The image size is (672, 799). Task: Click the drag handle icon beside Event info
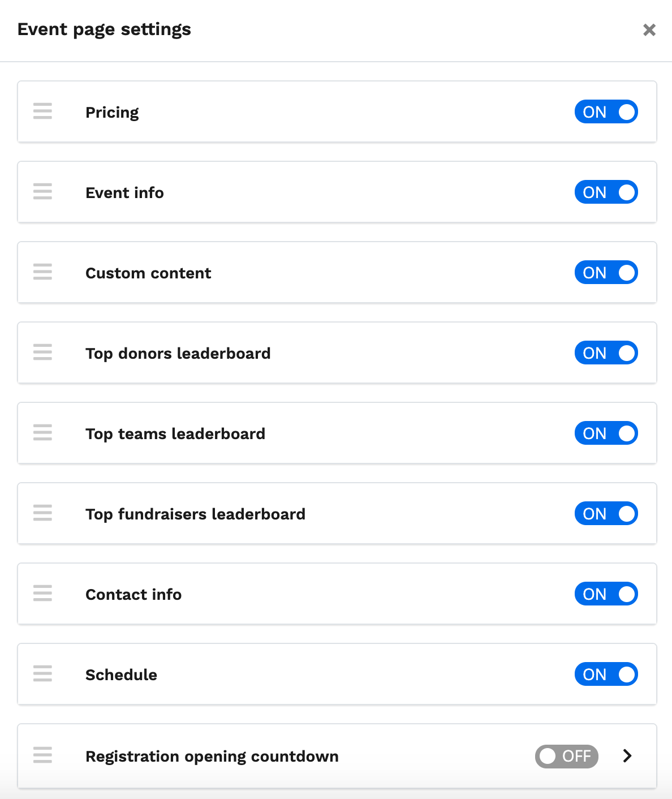pos(42,192)
